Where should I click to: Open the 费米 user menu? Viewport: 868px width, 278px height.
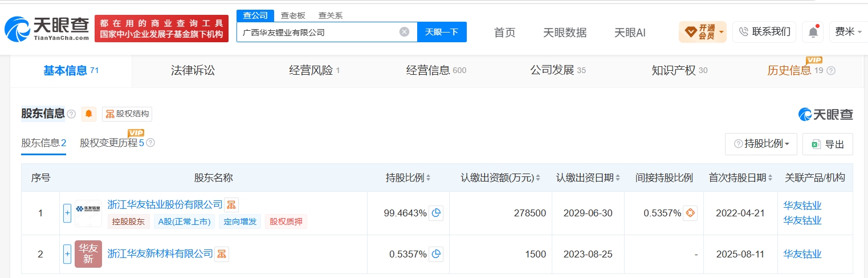pos(849,32)
